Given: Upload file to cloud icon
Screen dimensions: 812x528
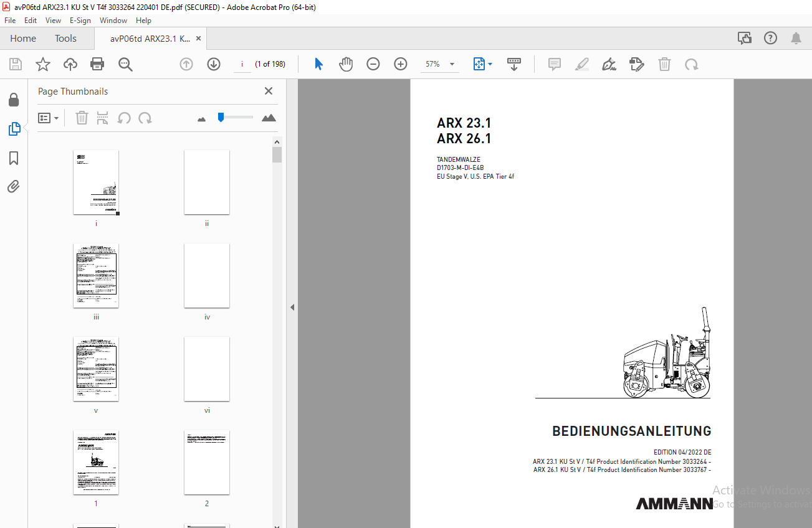Looking at the screenshot, I should 70,64.
